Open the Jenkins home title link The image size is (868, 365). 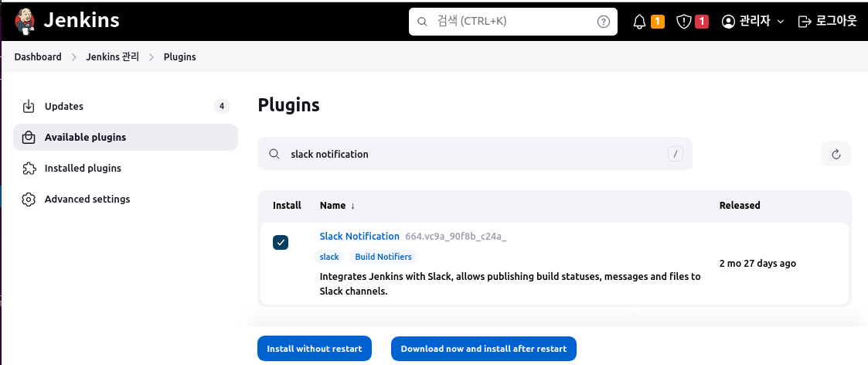(81, 21)
